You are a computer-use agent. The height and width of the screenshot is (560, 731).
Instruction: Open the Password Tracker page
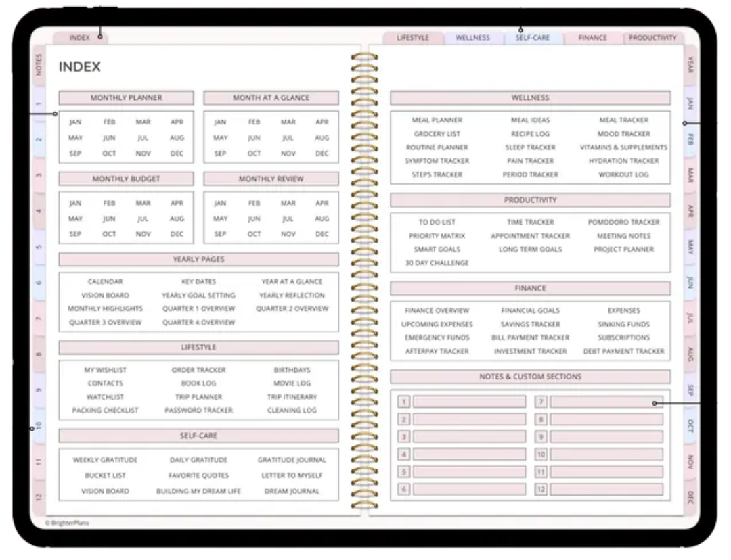(198, 411)
